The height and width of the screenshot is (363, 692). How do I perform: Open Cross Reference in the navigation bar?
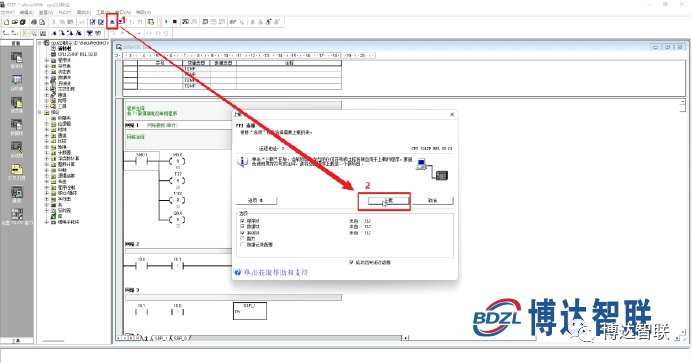17,172
